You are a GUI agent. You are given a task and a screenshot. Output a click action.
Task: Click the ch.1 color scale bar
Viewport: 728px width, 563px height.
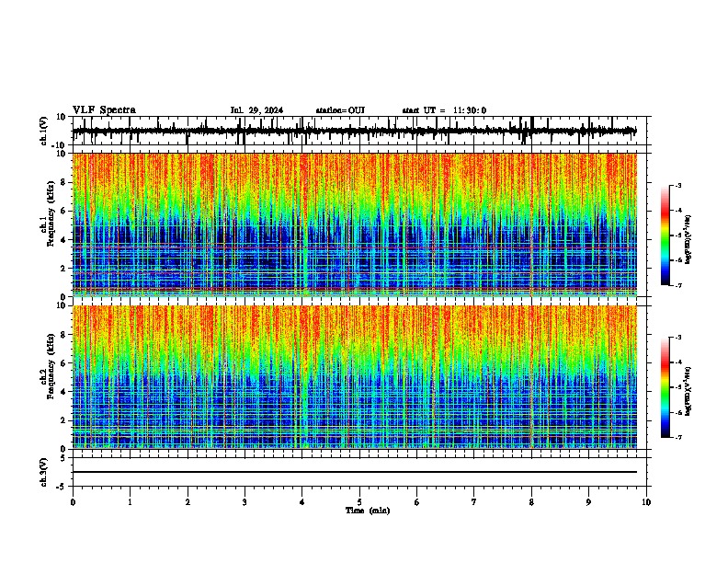point(665,236)
